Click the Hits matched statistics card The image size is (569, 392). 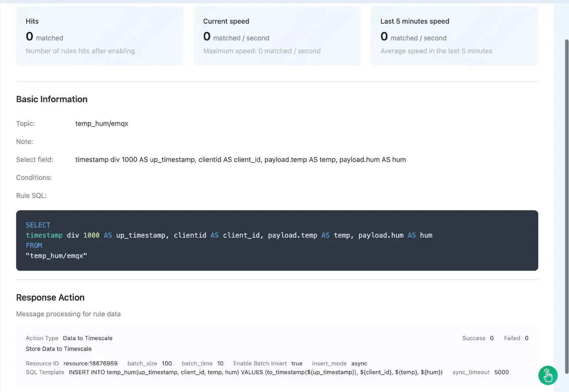100,36
